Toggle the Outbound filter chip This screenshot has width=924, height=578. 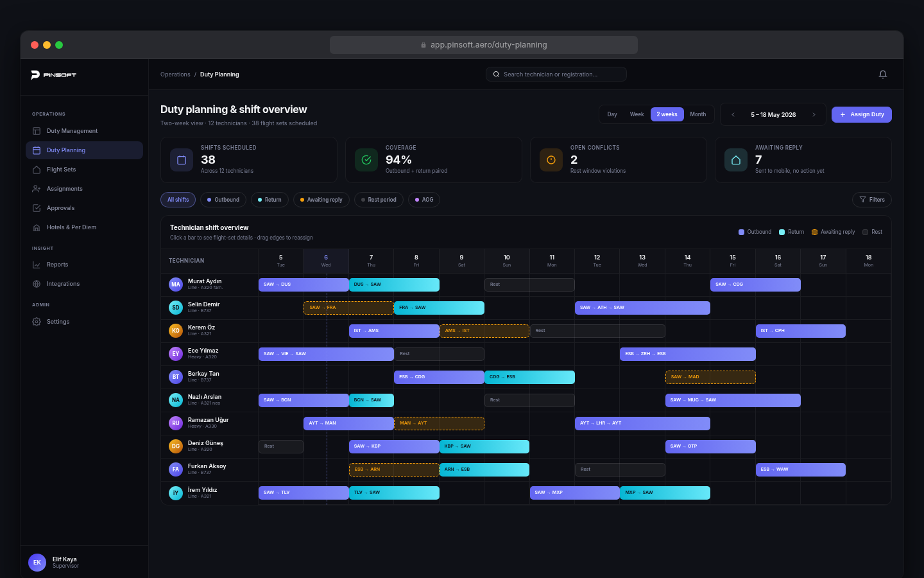[223, 200]
